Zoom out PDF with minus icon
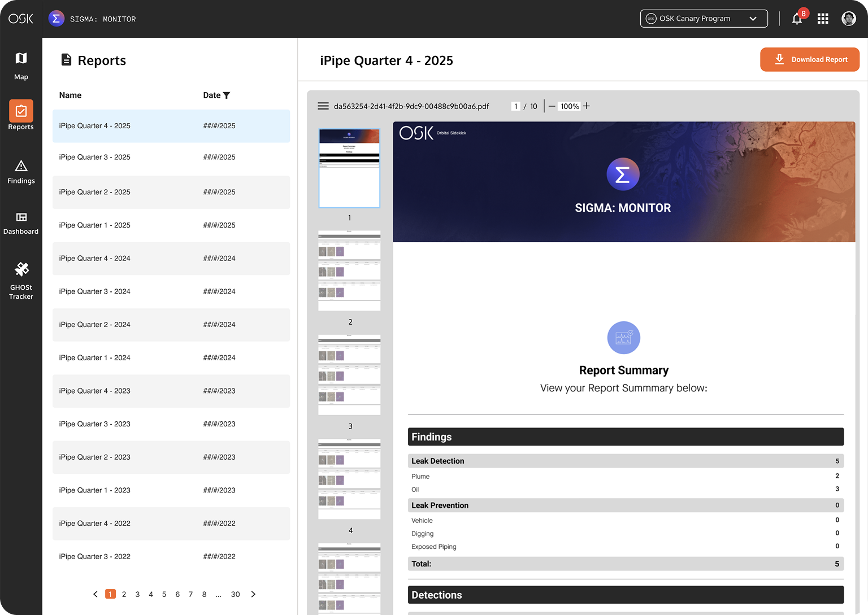Screen dimensions: 868x615 tap(552, 106)
